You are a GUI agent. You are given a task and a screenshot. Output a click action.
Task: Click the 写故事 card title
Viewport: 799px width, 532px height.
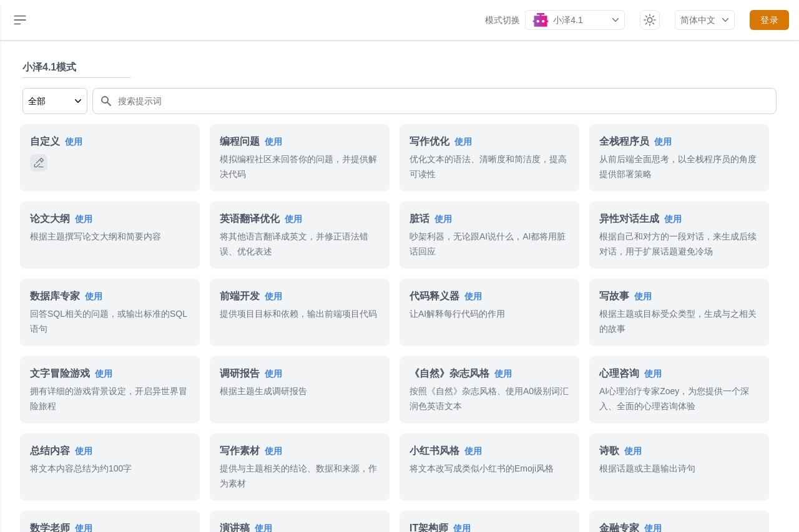point(614,296)
